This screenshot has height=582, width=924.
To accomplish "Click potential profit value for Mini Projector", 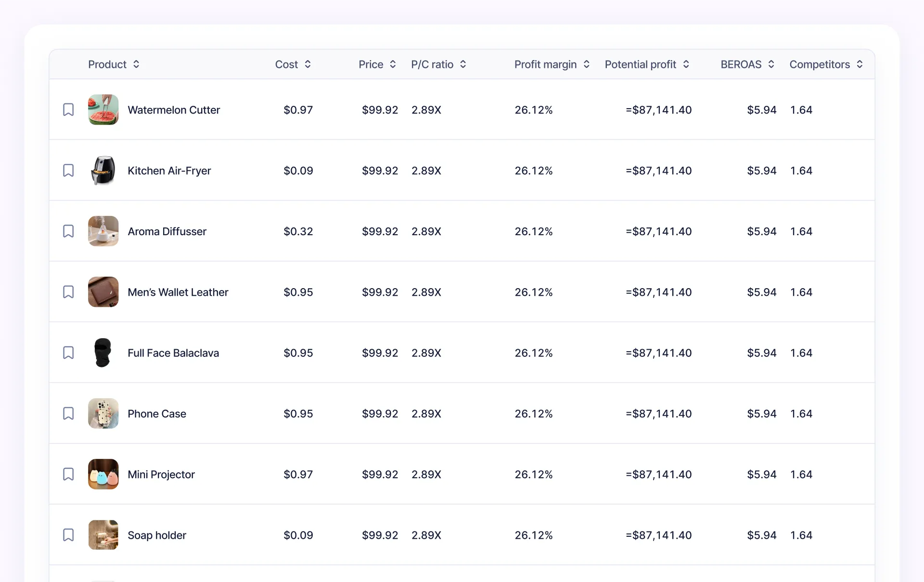I will [x=659, y=474].
